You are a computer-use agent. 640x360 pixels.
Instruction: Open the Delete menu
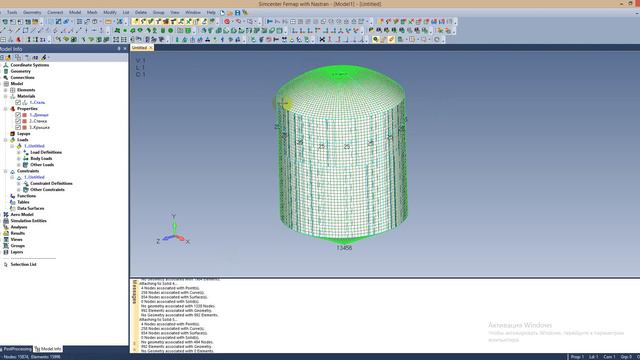tap(141, 13)
